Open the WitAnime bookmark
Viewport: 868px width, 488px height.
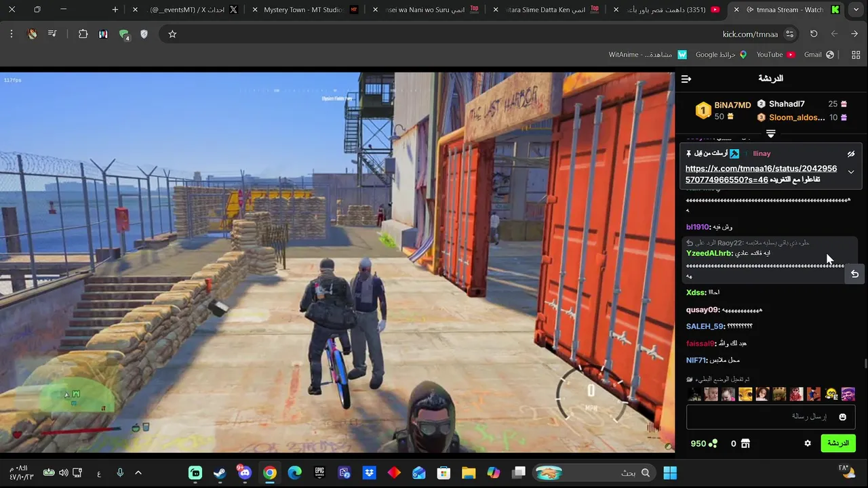[648, 55]
